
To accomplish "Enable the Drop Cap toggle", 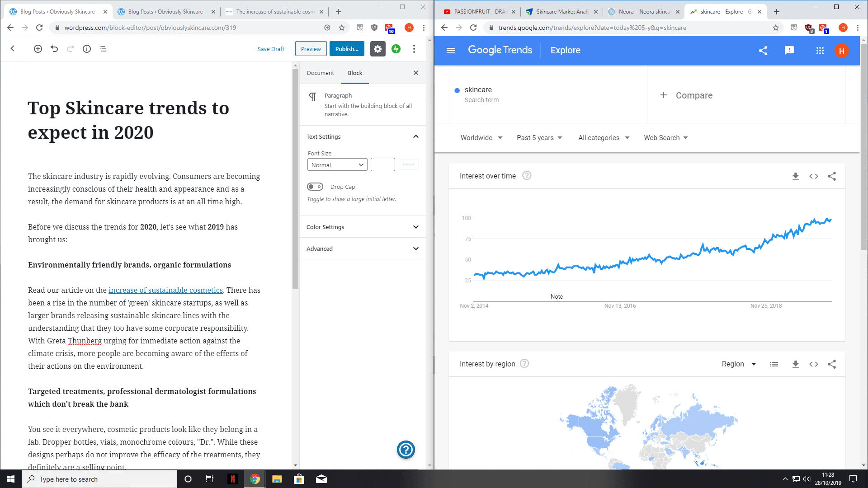I will (x=315, y=187).
